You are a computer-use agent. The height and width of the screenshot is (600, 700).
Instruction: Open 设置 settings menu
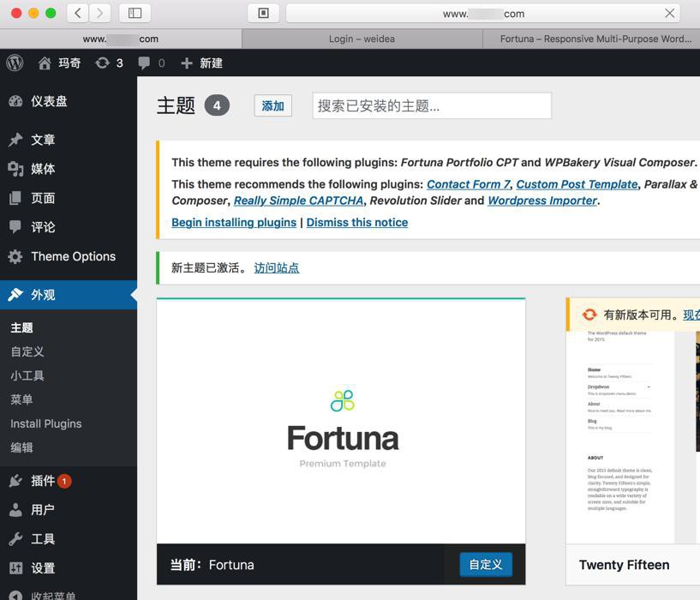pyautogui.click(x=69, y=568)
